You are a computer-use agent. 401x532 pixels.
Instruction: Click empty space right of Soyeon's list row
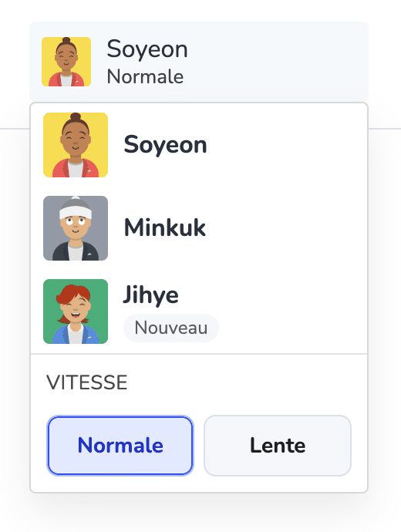285,145
